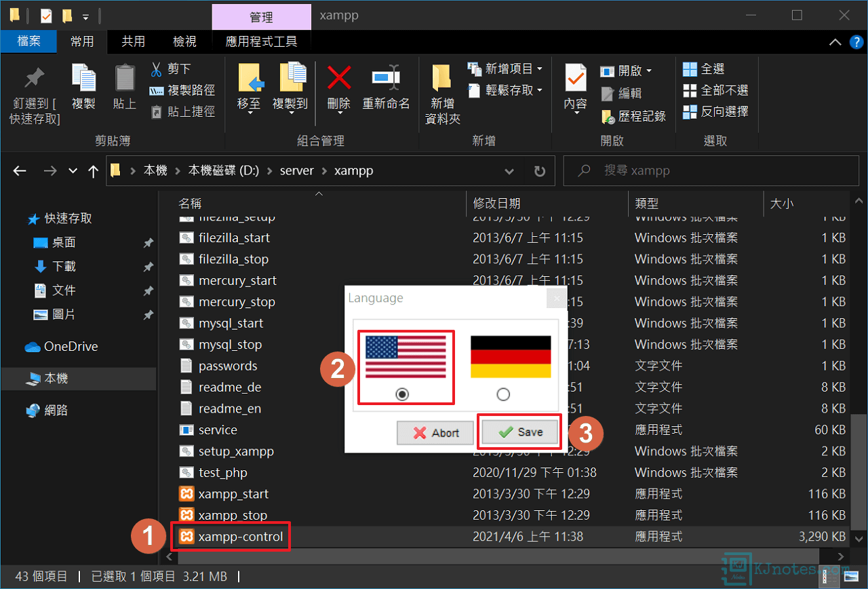Click Invert selection in the ribbon
Image resolution: width=868 pixels, height=589 pixels.
click(x=715, y=111)
